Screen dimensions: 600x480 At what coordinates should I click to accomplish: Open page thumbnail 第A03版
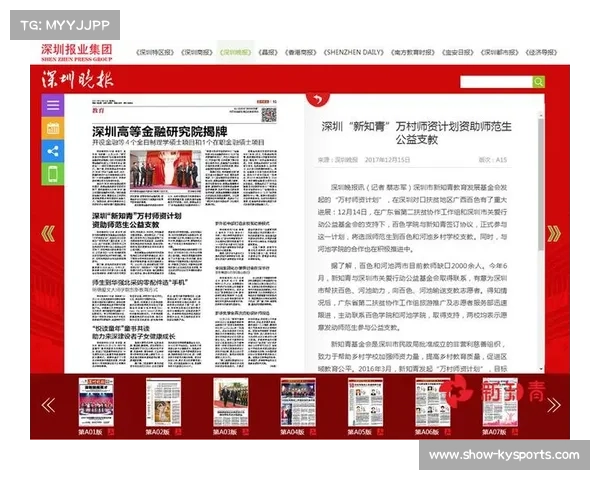tap(231, 402)
